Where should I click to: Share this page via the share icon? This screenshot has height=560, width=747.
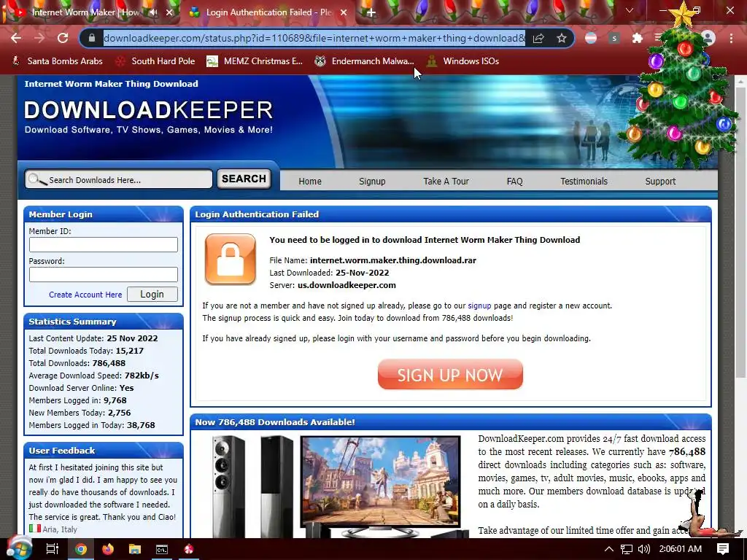[x=538, y=38]
